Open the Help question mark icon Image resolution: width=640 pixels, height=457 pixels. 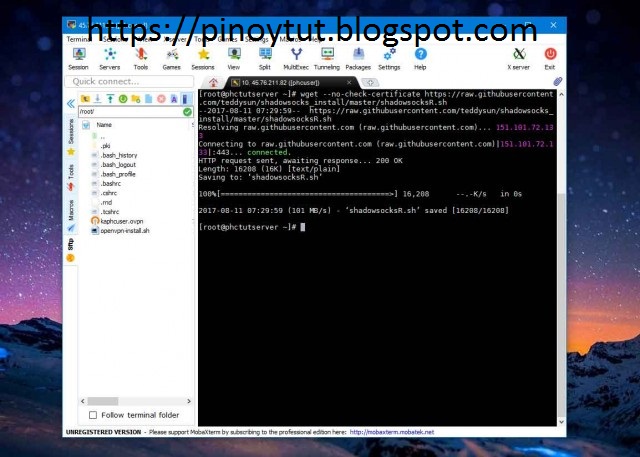coord(420,59)
